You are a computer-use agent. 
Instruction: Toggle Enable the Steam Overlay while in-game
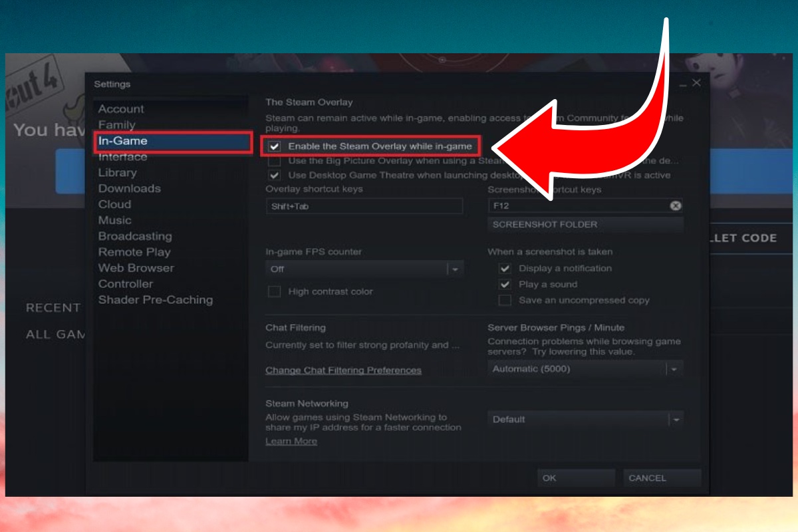coord(275,146)
